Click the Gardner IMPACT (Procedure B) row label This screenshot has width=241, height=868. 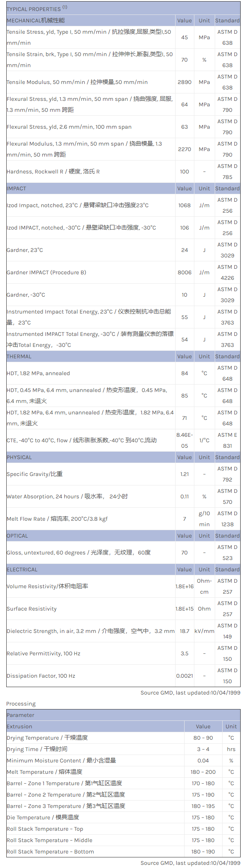tap(47, 272)
